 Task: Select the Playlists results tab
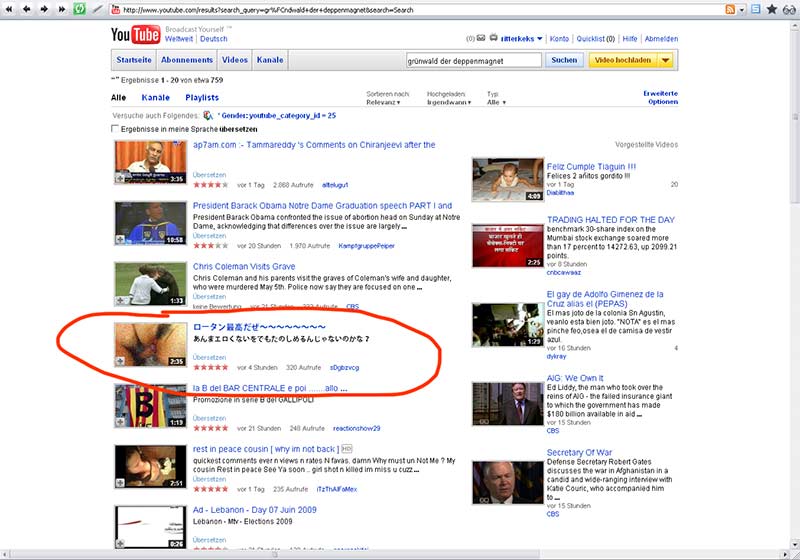point(202,97)
